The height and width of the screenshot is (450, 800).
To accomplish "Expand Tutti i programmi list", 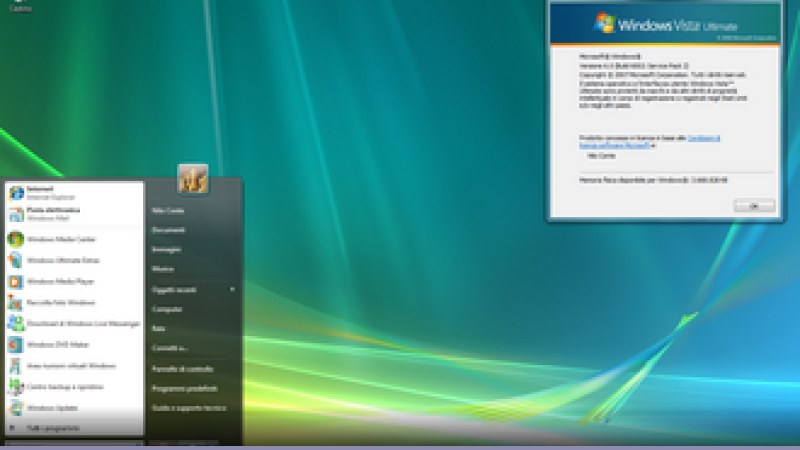I will [x=74, y=428].
